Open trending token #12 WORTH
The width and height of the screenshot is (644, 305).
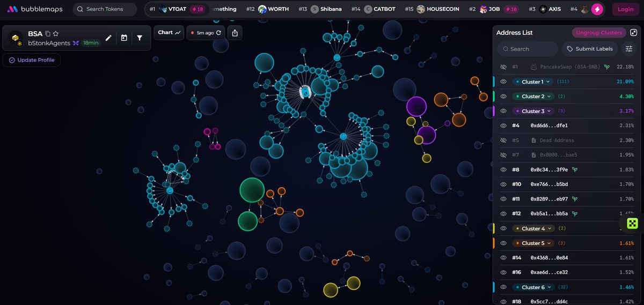(267, 9)
